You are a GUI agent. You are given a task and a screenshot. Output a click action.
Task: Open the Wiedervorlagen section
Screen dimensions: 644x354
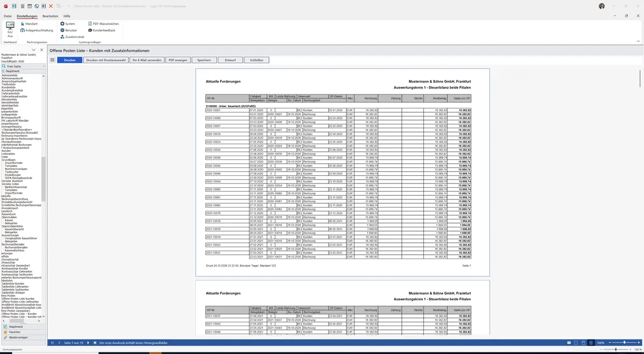[x=23, y=337]
